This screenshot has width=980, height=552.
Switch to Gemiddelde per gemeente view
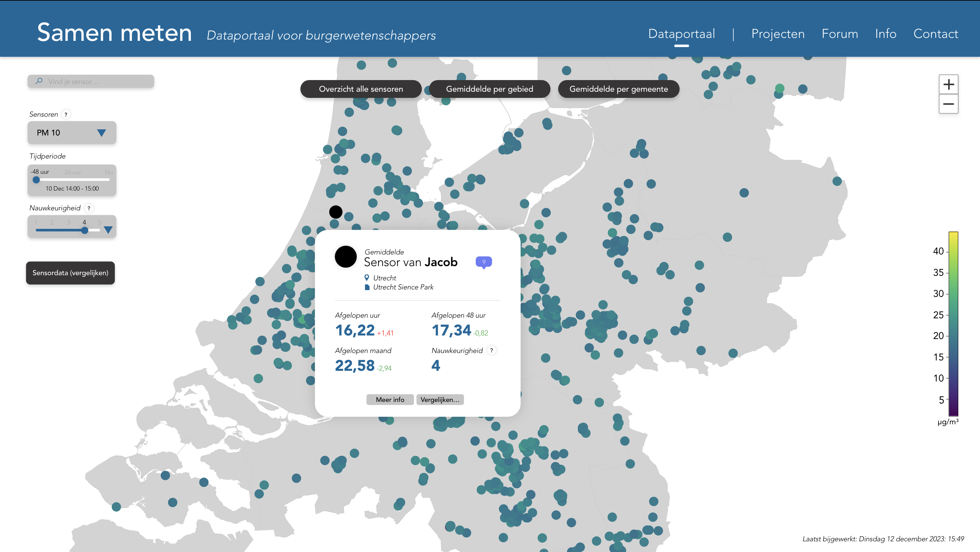point(618,89)
